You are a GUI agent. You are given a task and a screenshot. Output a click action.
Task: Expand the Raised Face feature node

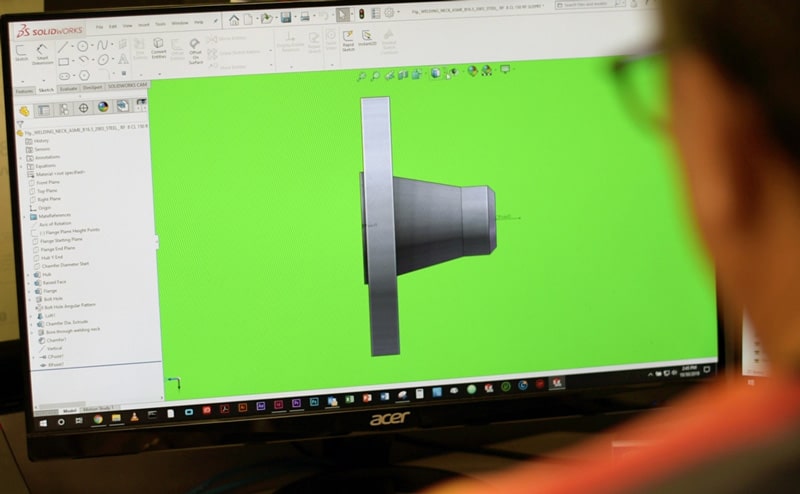click(x=30, y=283)
